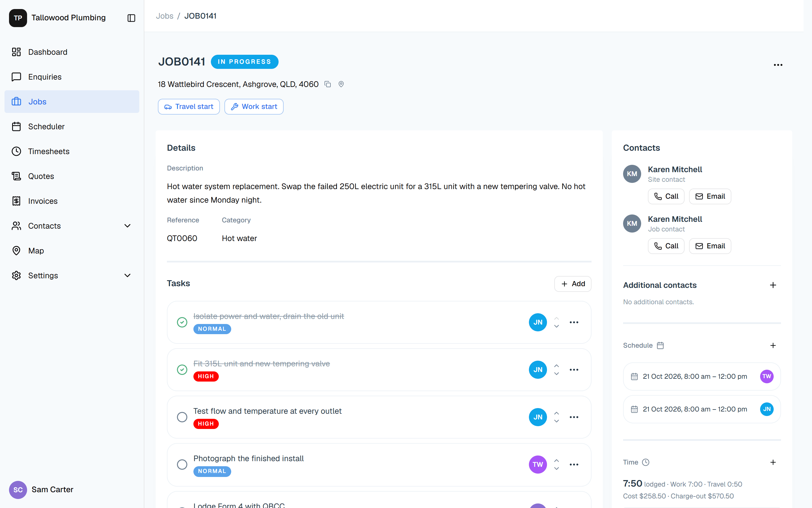The image size is (812, 508).
Task: Click JN avatar on Isolate power task
Action: click(x=538, y=322)
